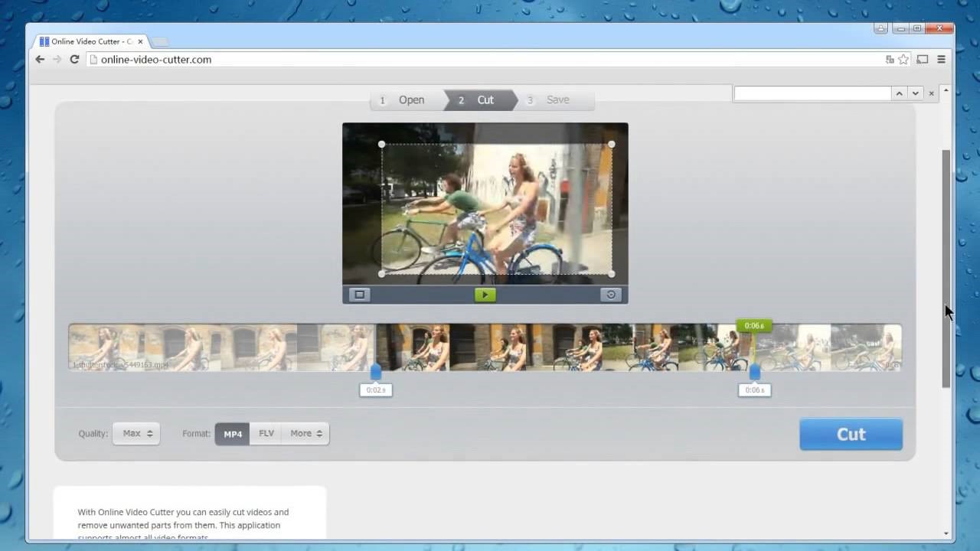The height and width of the screenshot is (551, 980).
Task: Click the page scrollbar thumb
Action: click(x=946, y=268)
